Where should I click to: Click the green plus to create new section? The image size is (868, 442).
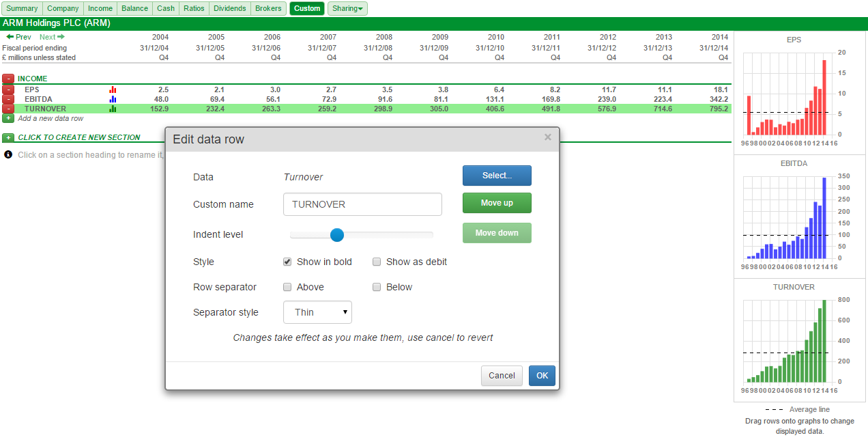click(x=8, y=137)
